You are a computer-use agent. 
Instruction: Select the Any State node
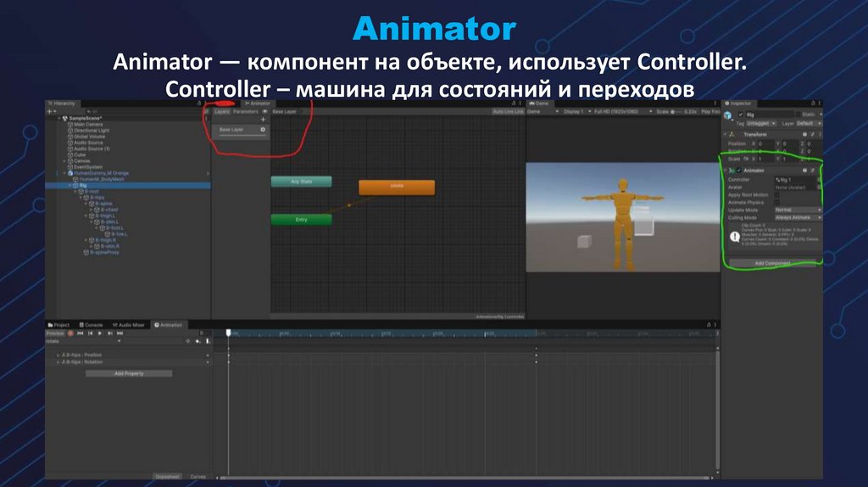[x=302, y=182]
